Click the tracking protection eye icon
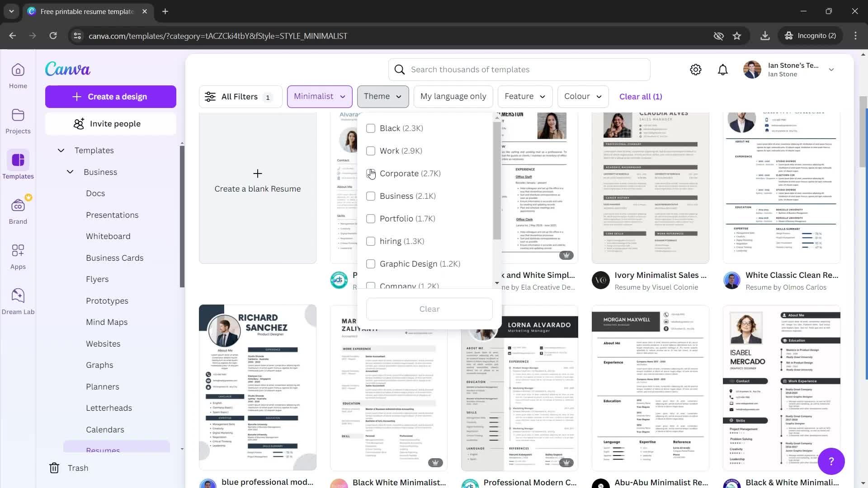Screen dimensions: 868x488 [718, 36]
